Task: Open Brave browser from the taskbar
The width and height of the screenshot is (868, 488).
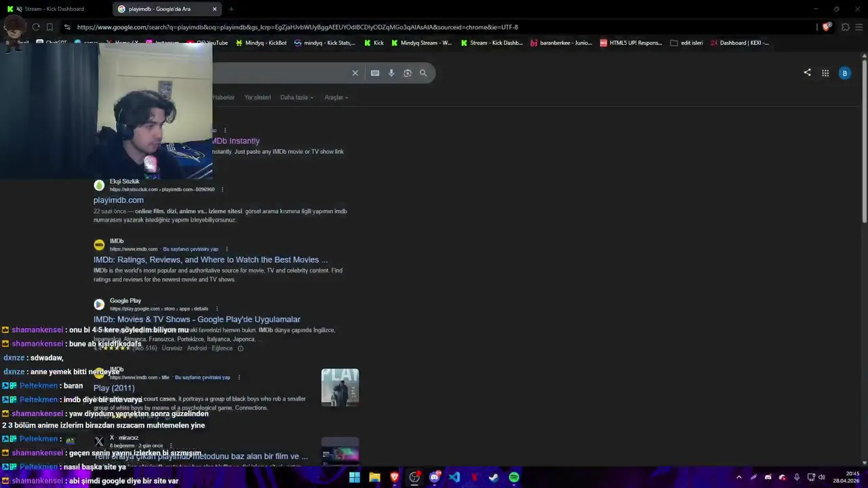Action: coord(395,477)
